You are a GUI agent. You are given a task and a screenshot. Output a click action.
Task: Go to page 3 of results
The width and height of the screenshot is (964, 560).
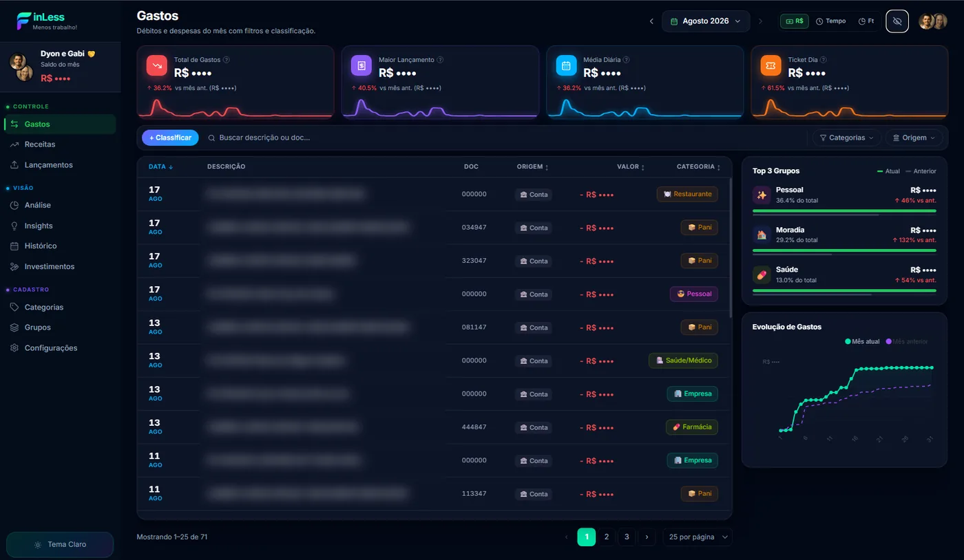(627, 537)
